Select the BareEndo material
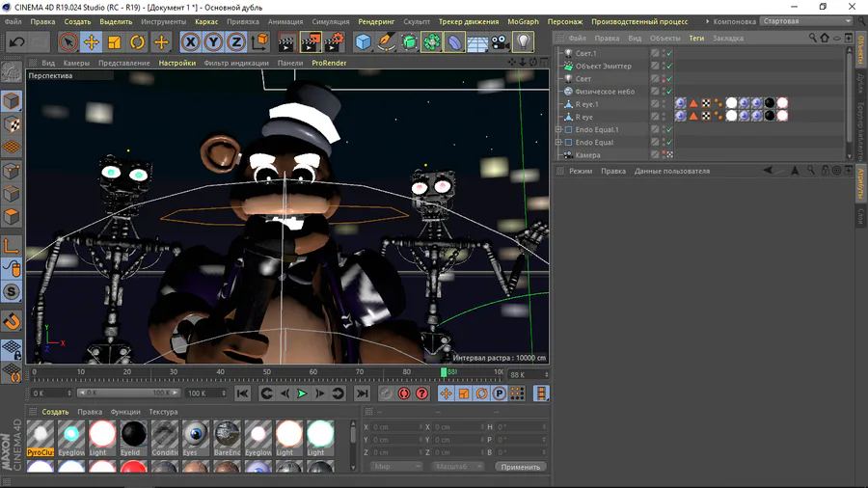 click(227, 438)
